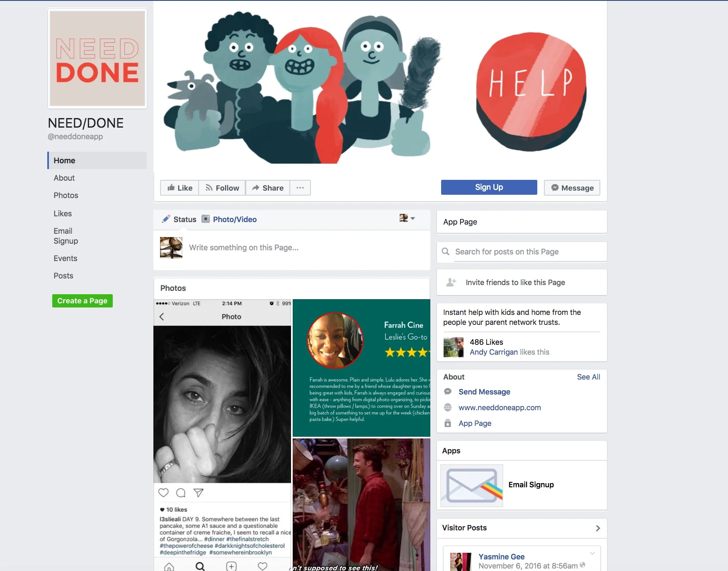Open the three-dot more options menu
Viewport: 728px width, 571px height.
click(x=300, y=188)
